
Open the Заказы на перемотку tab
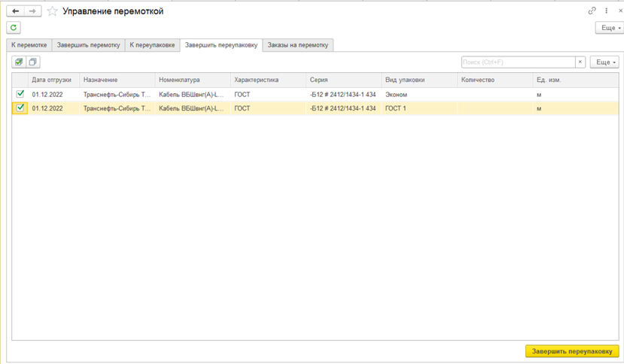click(297, 45)
